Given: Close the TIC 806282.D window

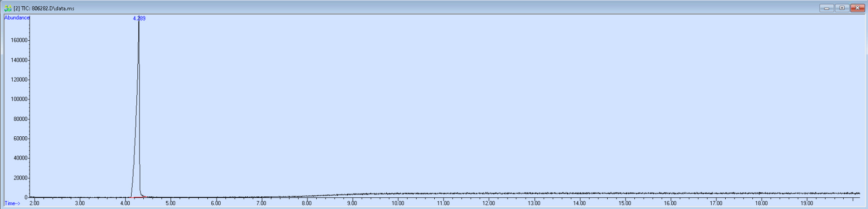Looking at the screenshot, I should point(857,8).
